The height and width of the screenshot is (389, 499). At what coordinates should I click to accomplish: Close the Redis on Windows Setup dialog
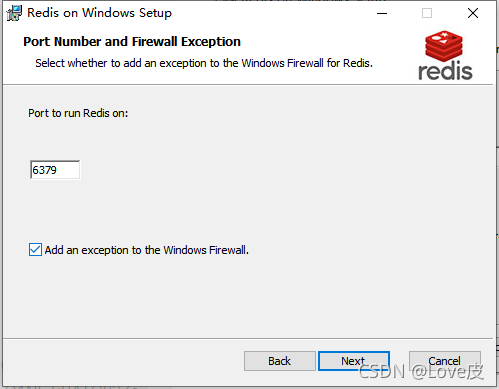[473, 13]
